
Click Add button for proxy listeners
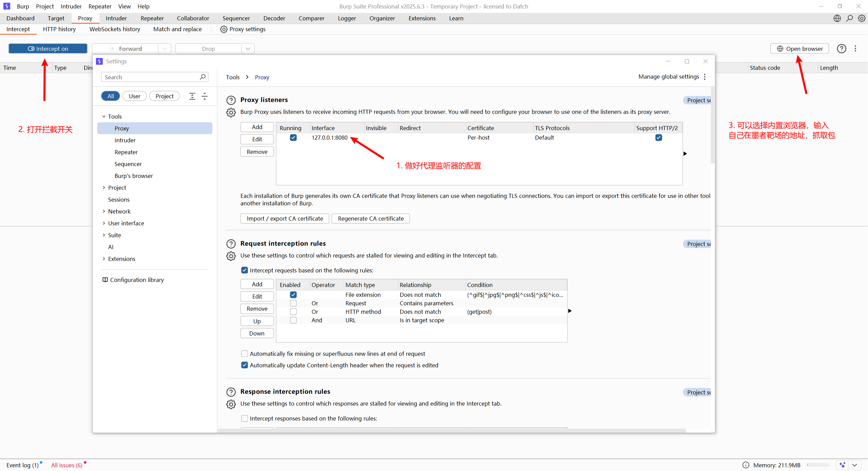point(257,127)
